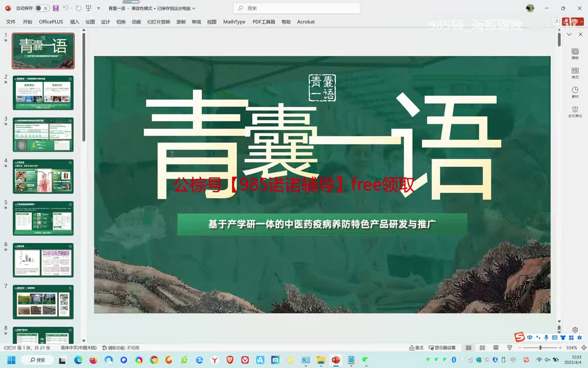The image size is (588, 368).
Task: Click the Undo arrow icon
Action: pos(66,8)
